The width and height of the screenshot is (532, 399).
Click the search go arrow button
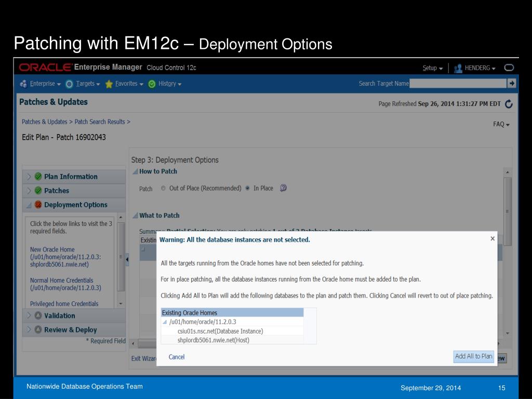pyautogui.click(x=511, y=83)
